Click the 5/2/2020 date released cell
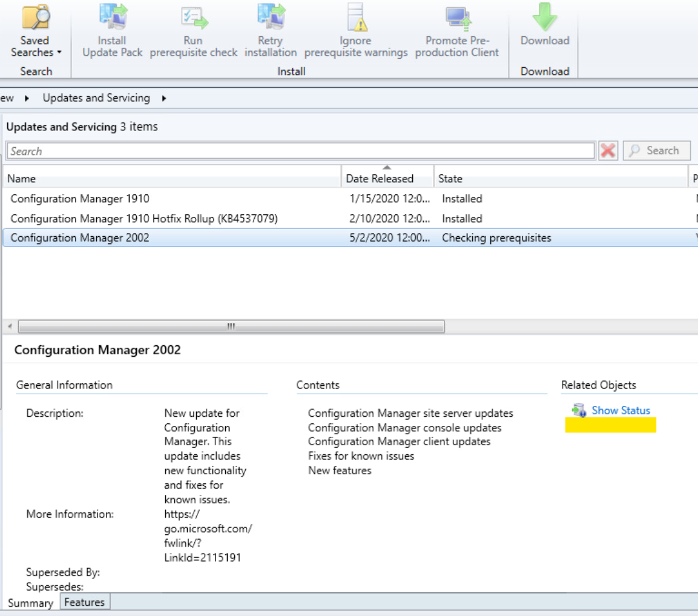 [389, 238]
